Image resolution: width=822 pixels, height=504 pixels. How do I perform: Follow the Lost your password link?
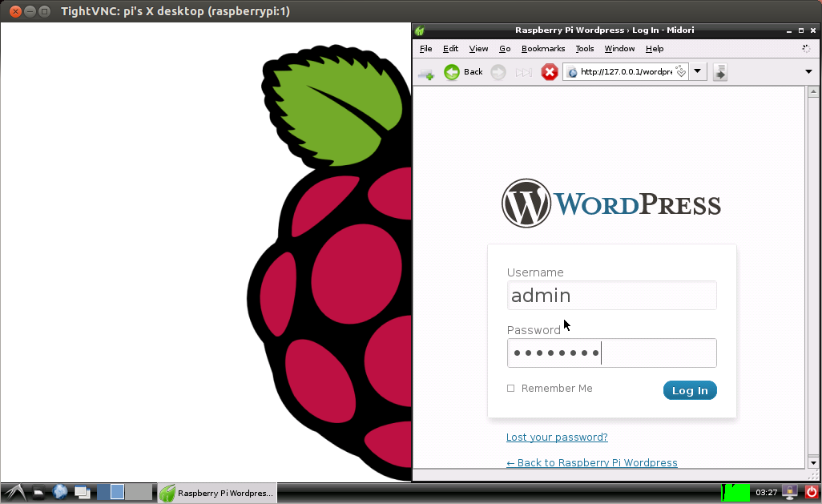[557, 437]
